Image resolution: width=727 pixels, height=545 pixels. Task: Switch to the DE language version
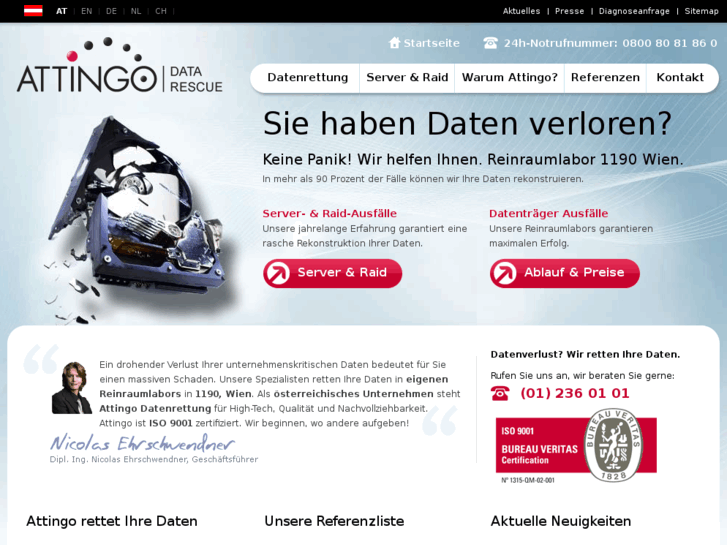click(111, 11)
